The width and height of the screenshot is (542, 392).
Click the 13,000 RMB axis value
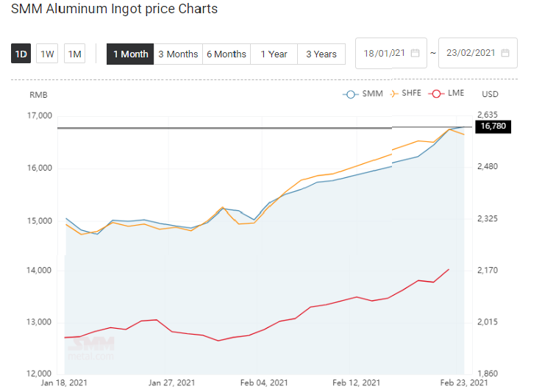pos(39,322)
